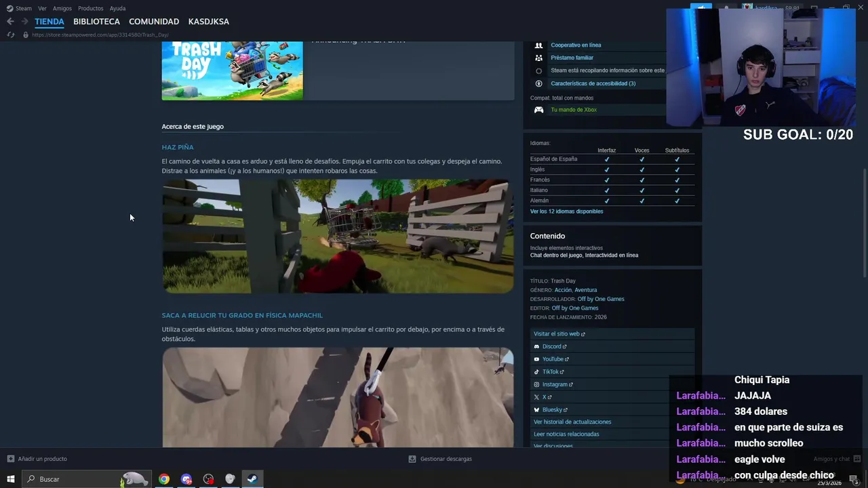
Task: Switch to the COMUNIDAD tab
Action: tap(154, 22)
